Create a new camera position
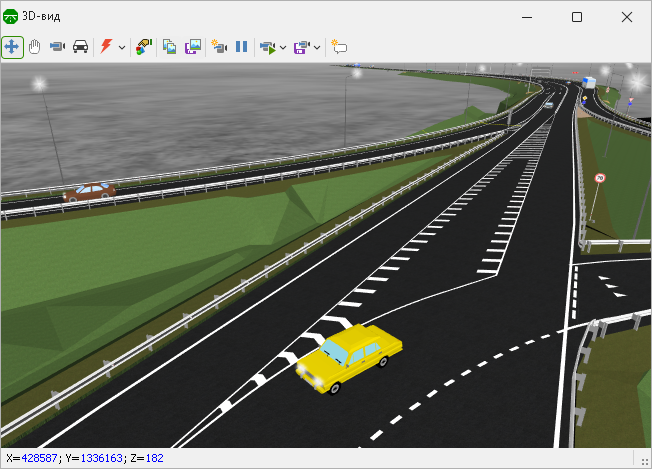 tap(219, 47)
